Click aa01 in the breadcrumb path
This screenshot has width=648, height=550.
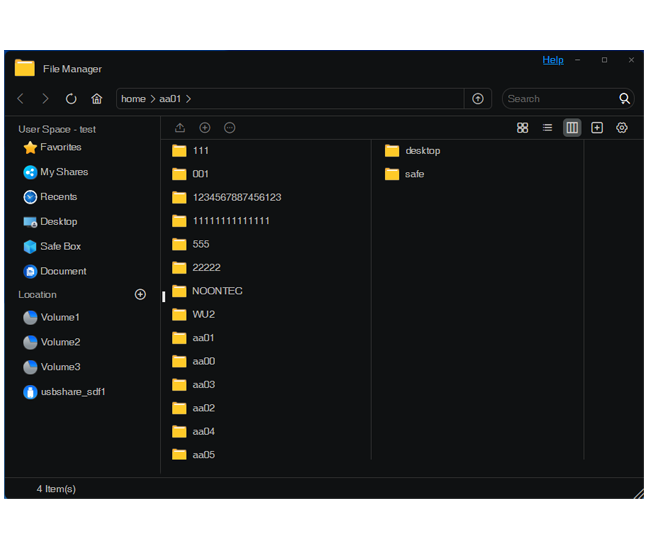tap(171, 99)
